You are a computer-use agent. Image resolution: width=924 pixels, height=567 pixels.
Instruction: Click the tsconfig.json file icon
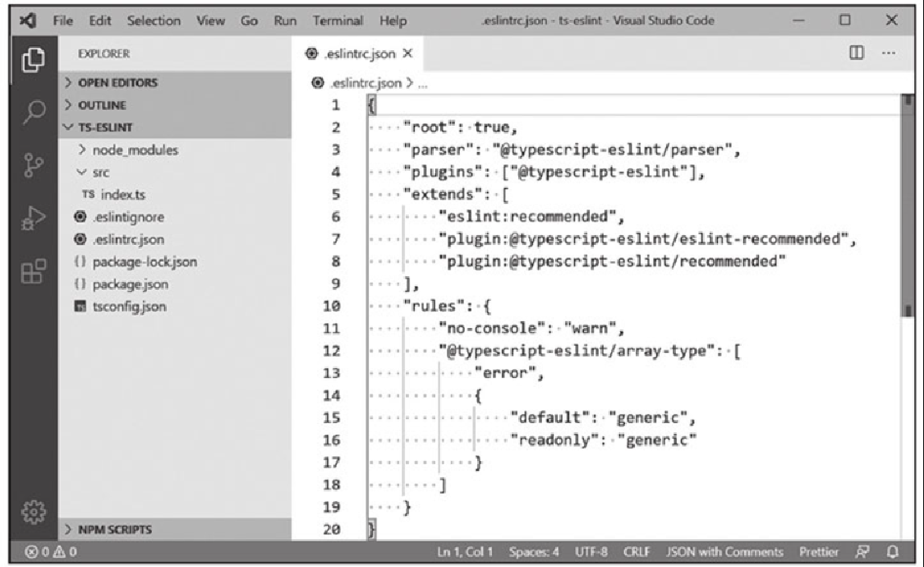tap(80, 307)
